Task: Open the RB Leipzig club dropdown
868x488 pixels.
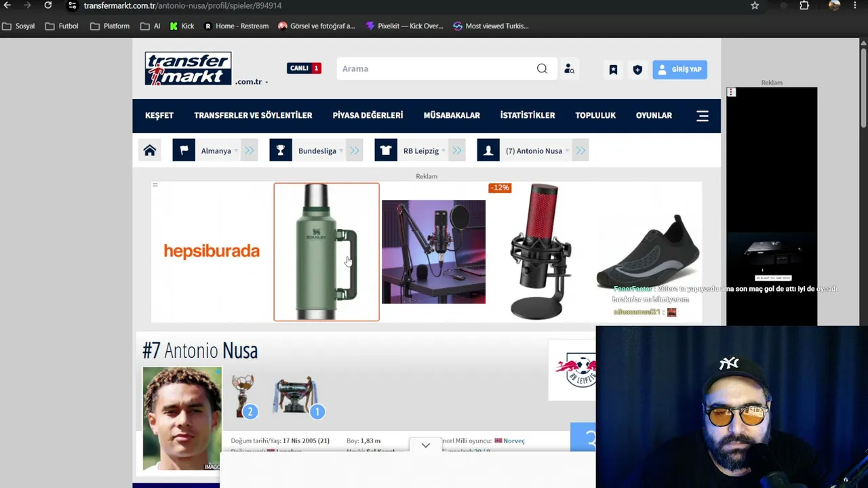Action: click(x=424, y=150)
